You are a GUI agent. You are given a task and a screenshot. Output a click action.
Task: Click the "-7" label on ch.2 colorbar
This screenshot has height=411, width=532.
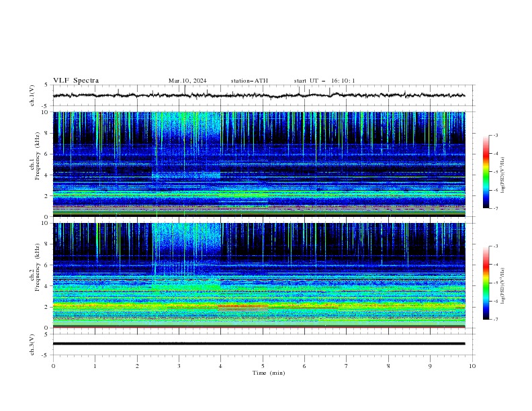tap(495, 320)
